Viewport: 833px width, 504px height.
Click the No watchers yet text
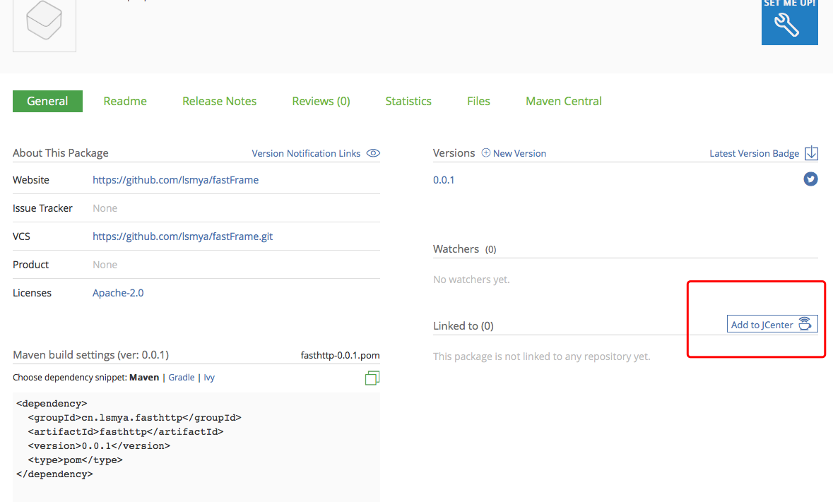(x=471, y=279)
